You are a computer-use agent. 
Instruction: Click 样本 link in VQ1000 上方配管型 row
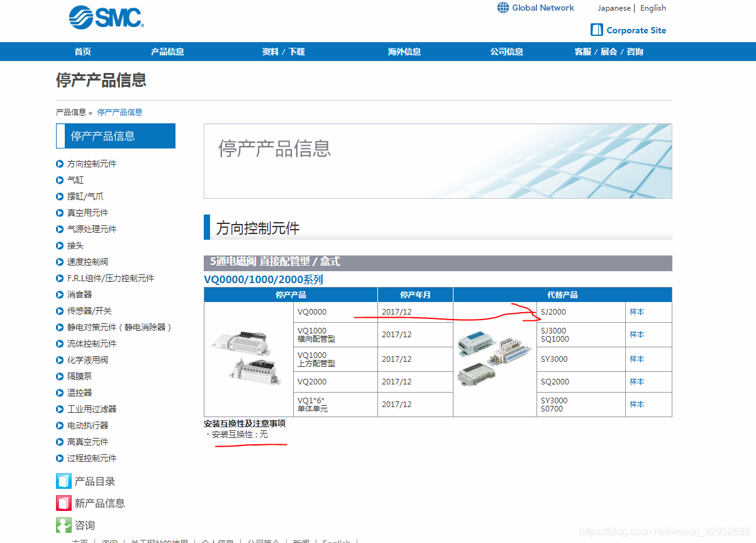click(637, 359)
